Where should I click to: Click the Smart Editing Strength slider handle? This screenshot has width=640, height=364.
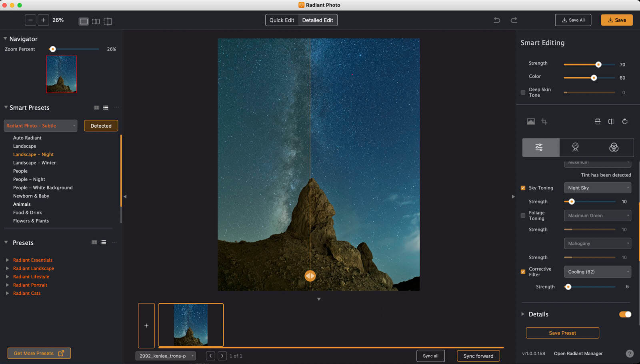coord(598,64)
